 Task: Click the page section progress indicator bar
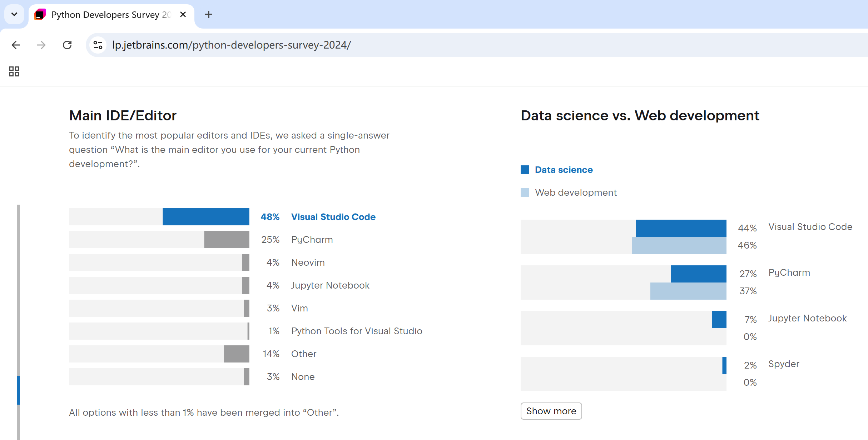[x=19, y=390]
